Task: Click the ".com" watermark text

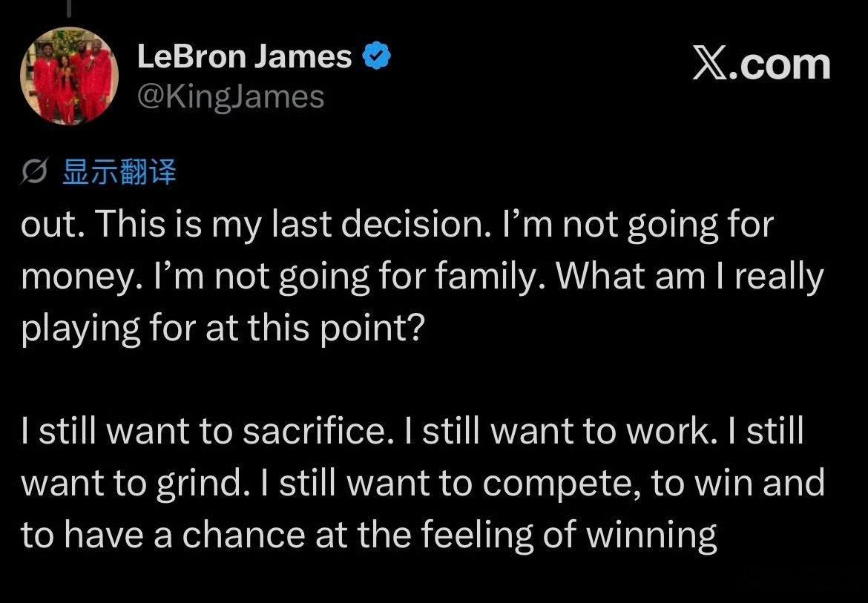Action: [780, 65]
